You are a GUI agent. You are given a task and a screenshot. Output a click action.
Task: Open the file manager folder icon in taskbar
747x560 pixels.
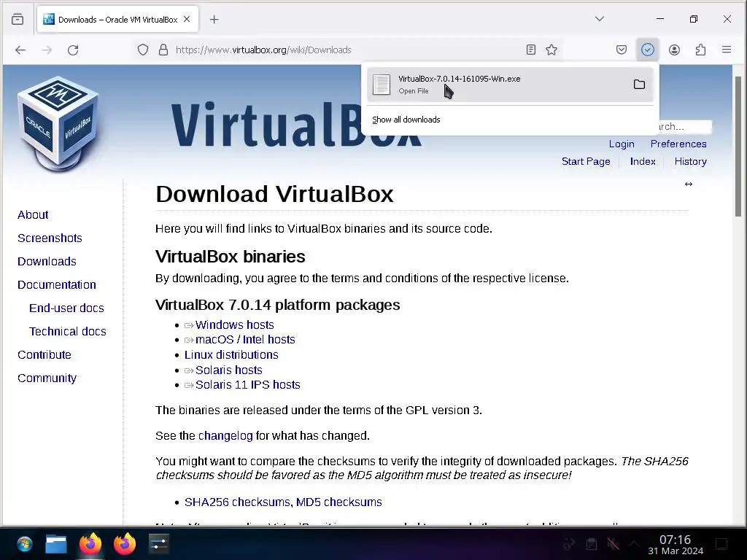point(56,544)
